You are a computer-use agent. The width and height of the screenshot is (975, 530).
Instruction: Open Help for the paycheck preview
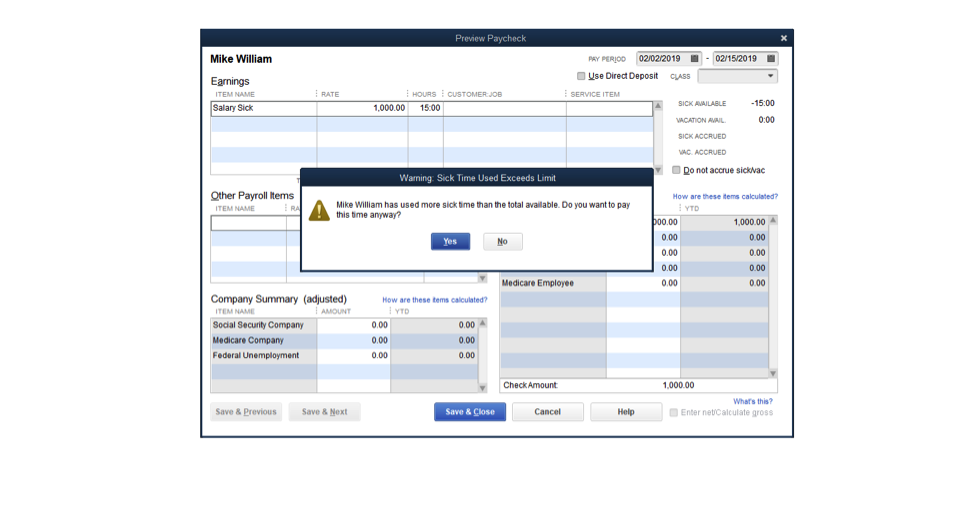[625, 412]
